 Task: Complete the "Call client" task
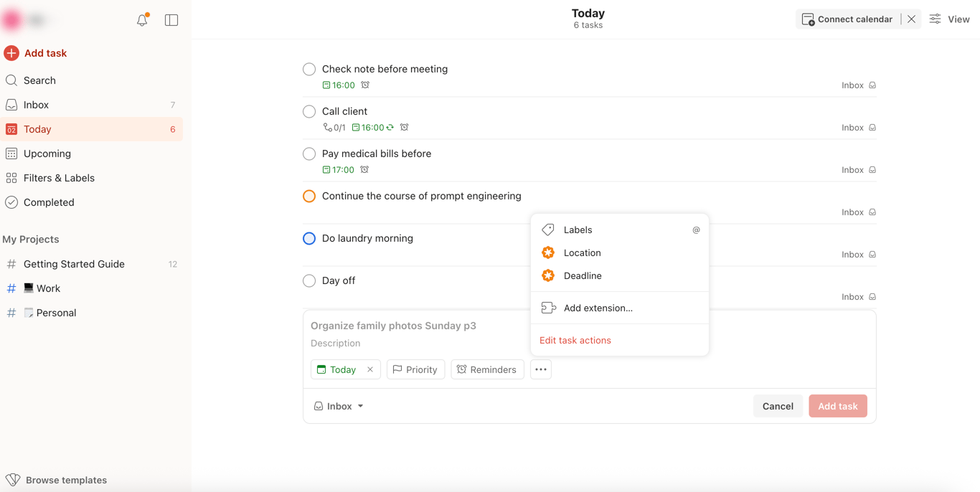[x=309, y=112]
